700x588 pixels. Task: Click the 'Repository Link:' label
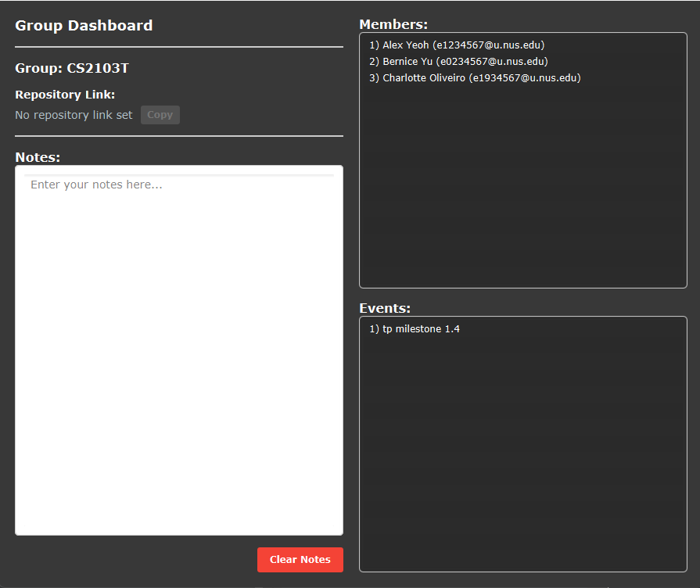(x=65, y=95)
